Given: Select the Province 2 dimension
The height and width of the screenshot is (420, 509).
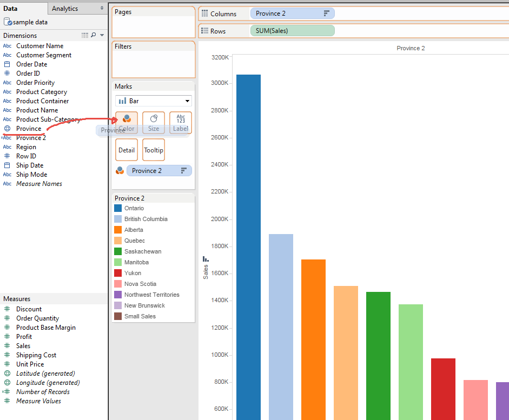Looking at the screenshot, I should point(31,137).
